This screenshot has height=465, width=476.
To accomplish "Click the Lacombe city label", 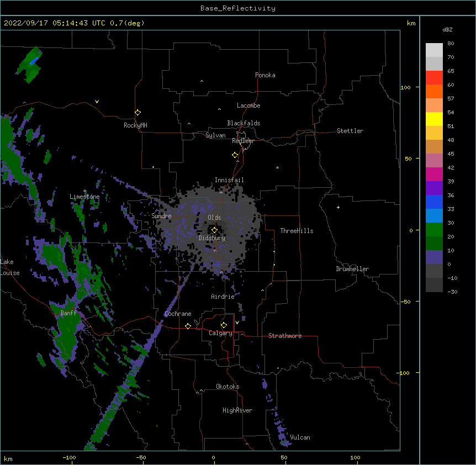I will [x=248, y=105].
